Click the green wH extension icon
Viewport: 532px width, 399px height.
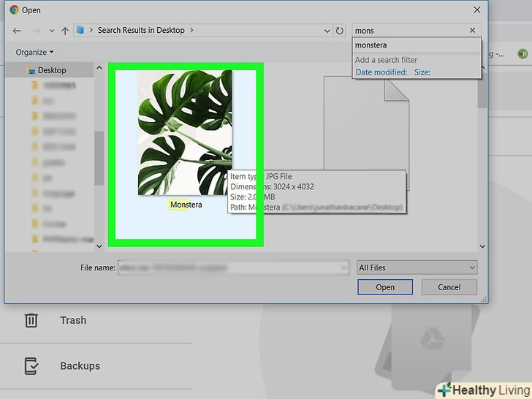522,53
